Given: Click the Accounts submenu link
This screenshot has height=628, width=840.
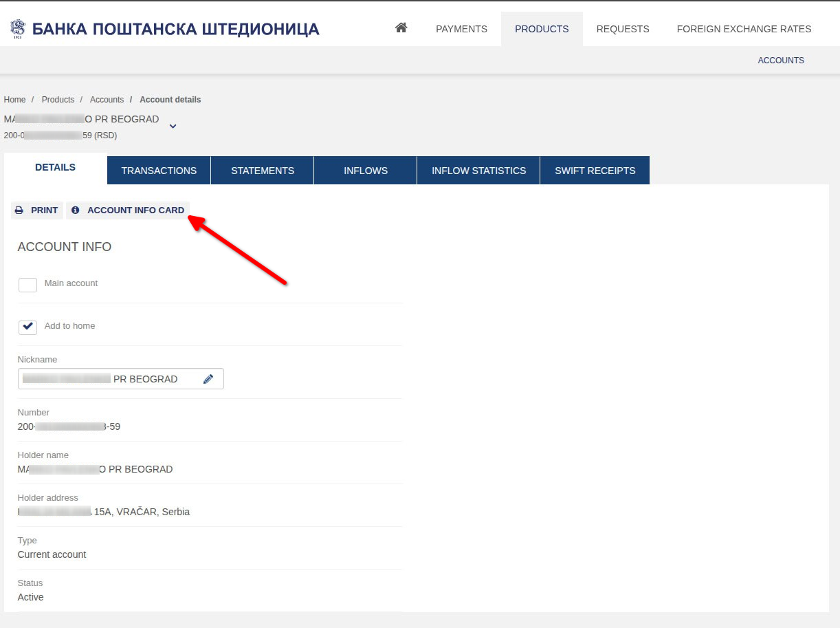Looking at the screenshot, I should 781,61.
